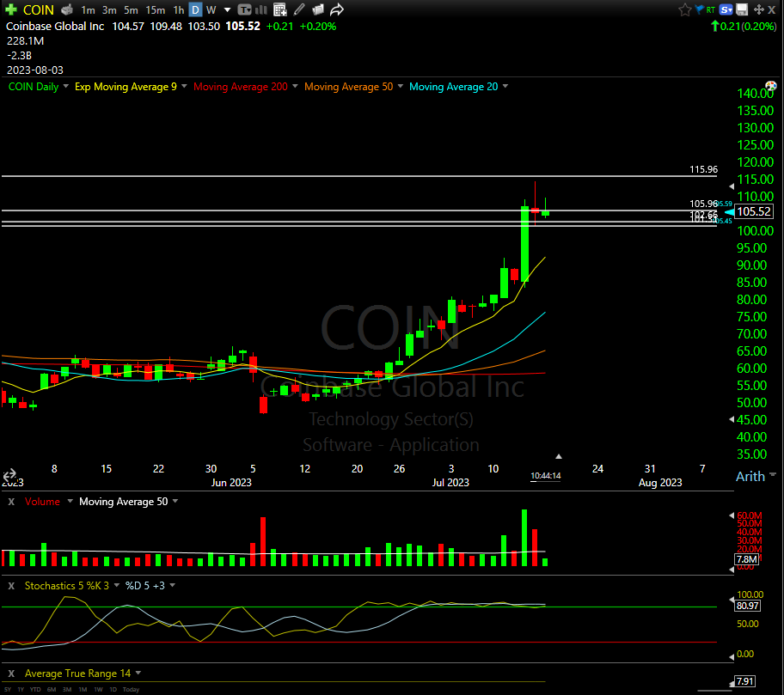Open the color palette icon
The height and width of the screenshot is (695, 784).
point(770,86)
